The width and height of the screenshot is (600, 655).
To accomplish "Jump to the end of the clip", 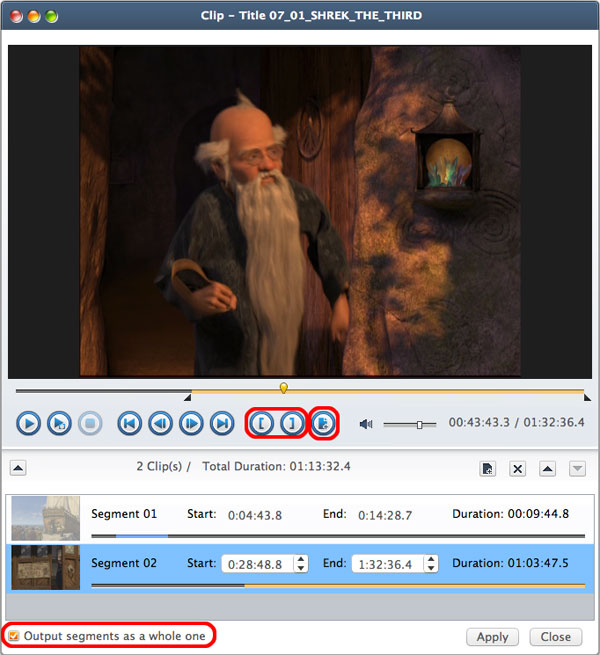I will point(222,424).
